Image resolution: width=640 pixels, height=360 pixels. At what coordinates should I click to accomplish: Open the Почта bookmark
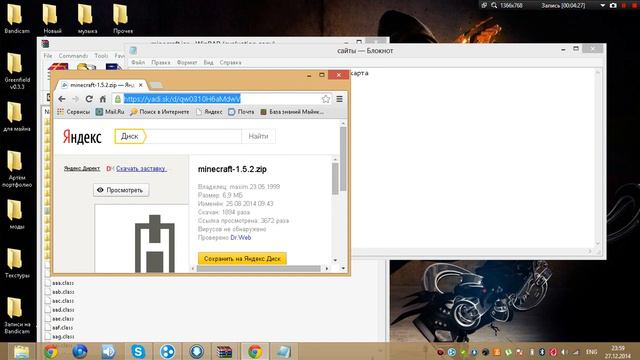pyautogui.click(x=241, y=111)
